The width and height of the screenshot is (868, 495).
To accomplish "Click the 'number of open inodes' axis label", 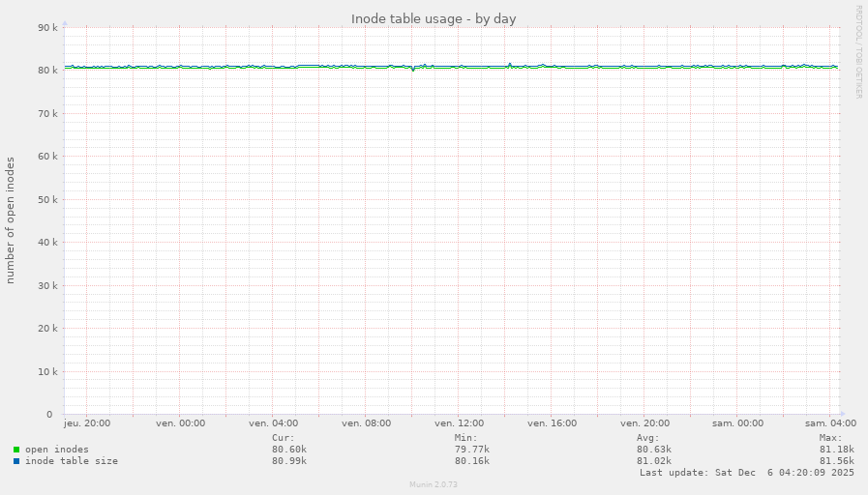I will point(10,220).
